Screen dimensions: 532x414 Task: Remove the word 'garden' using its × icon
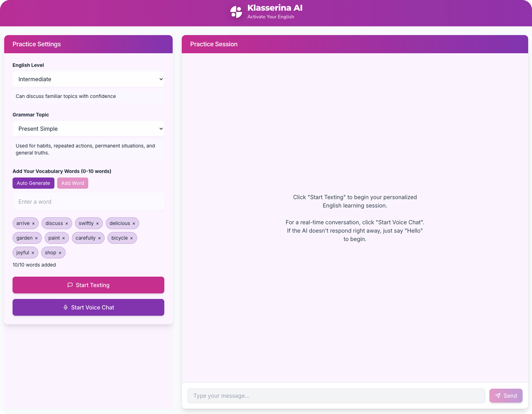pos(37,238)
